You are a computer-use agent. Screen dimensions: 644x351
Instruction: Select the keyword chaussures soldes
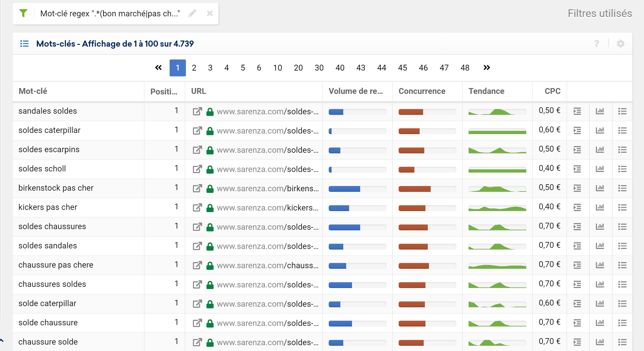click(x=52, y=284)
